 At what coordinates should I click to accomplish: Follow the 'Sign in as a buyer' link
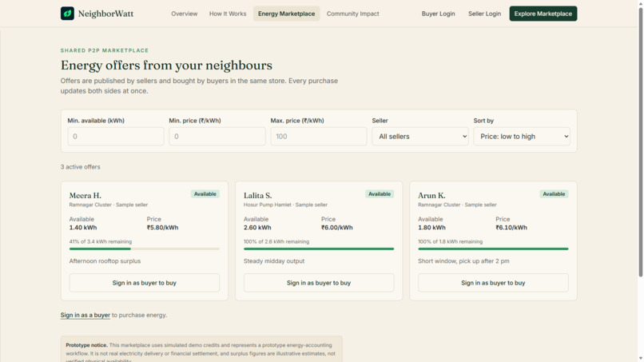(85, 315)
